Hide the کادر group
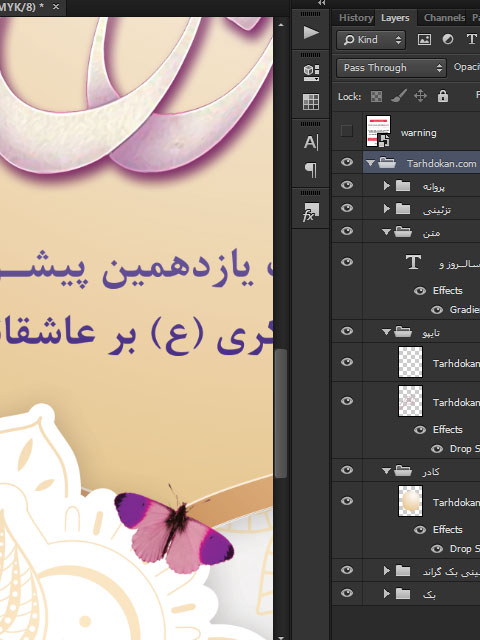 pyautogui.click(x=347, y=470)
